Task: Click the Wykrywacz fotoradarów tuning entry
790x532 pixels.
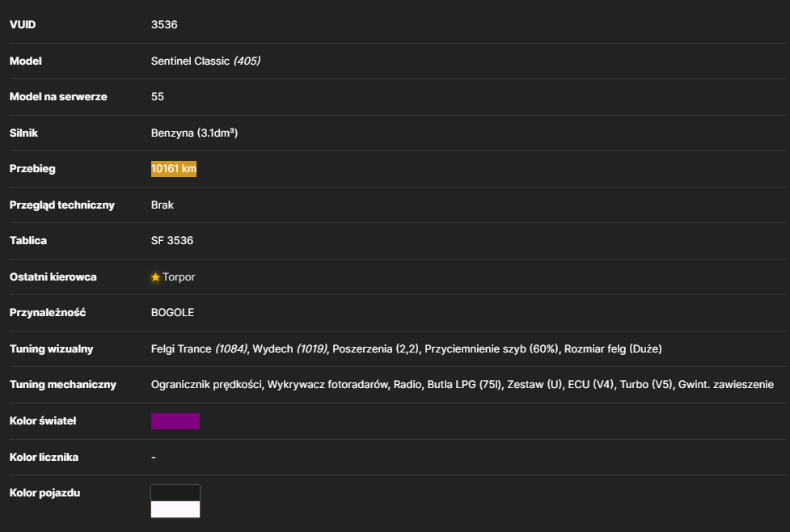Action: click(x=328, y=385)
